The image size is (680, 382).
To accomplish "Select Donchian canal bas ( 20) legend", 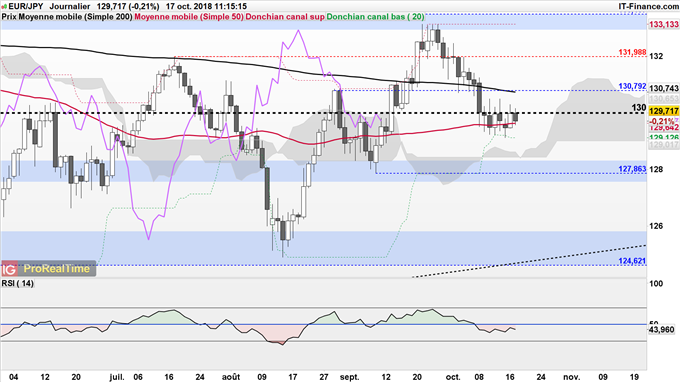I will coord(375,16).
